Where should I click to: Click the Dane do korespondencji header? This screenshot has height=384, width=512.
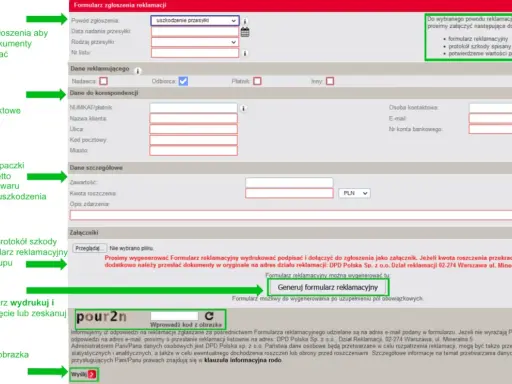(104, 93)
